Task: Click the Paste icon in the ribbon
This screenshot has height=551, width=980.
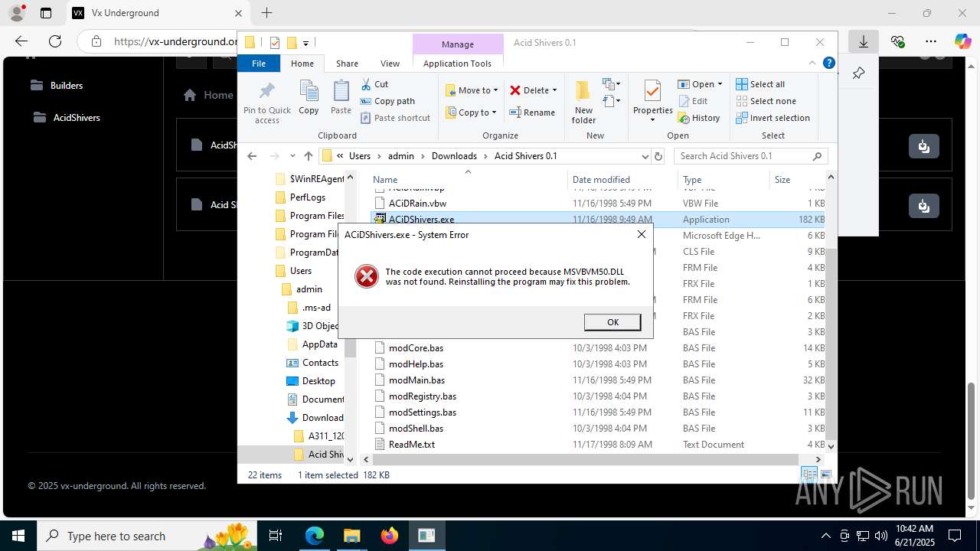Action: pyautogui.click(x=341, y=97)
